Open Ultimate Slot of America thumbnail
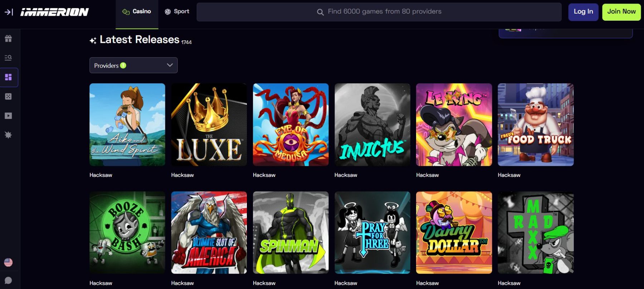 point(209,233)
